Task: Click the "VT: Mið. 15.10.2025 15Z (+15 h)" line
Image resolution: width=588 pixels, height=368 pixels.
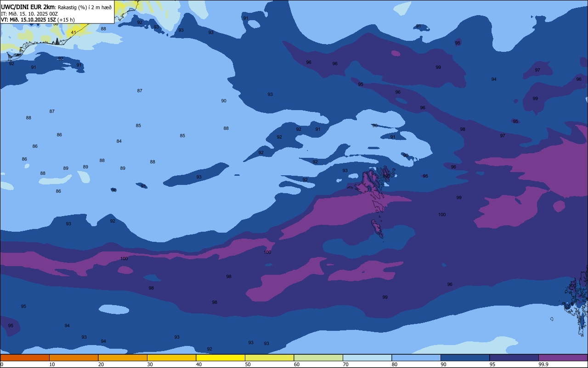Action: 38,20
